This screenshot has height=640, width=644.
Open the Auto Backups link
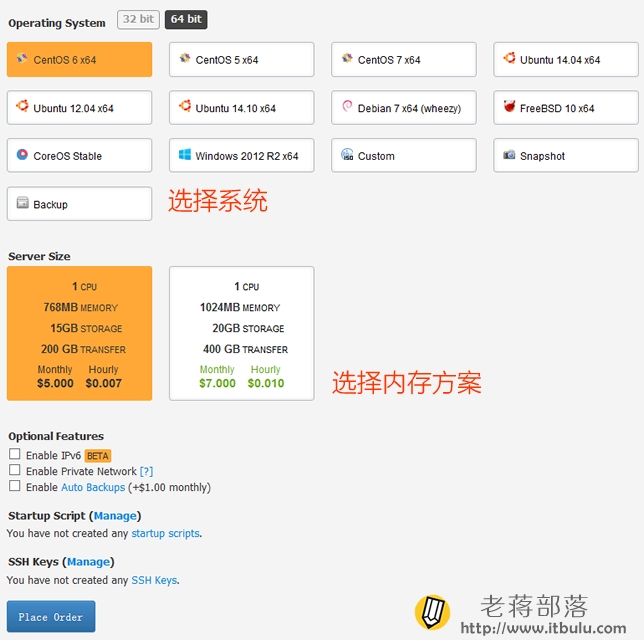coord(93,487)
